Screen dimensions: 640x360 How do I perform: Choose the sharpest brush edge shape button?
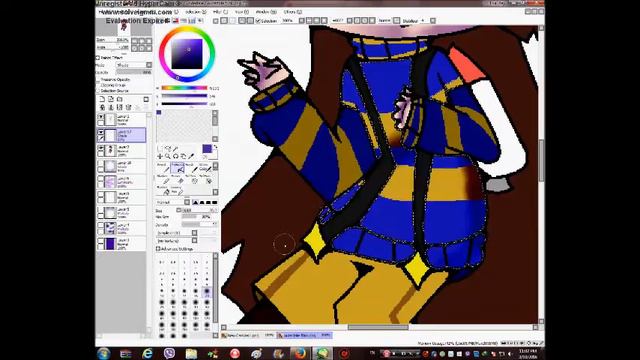(215, 202)
